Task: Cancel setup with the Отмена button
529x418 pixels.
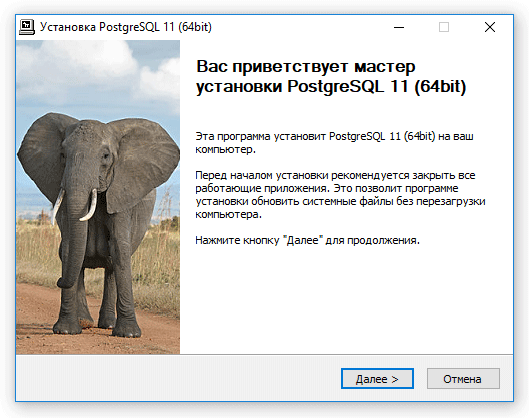Action: click(x=463, y=379)
